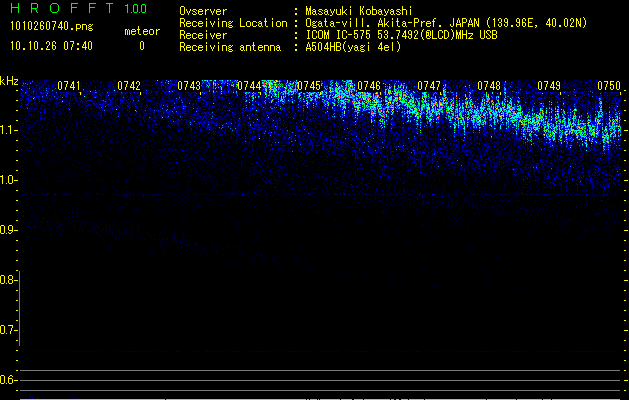Click the 0743 time marker
This screenshot has width=629, height=400.
(189, 86)
